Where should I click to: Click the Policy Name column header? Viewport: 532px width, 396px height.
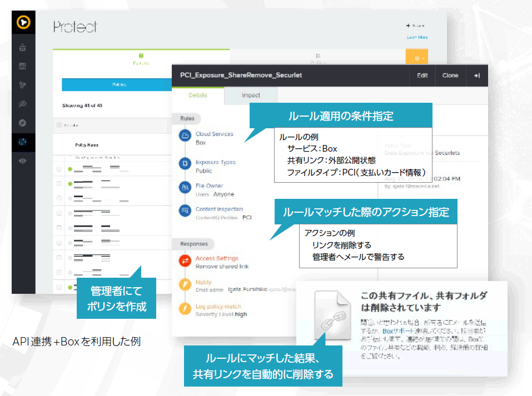tap(87, 145)
